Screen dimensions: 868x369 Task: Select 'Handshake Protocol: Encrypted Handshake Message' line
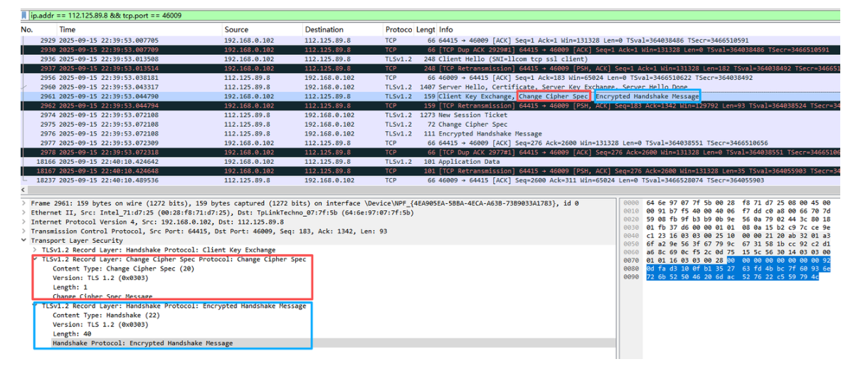point(142,343)
